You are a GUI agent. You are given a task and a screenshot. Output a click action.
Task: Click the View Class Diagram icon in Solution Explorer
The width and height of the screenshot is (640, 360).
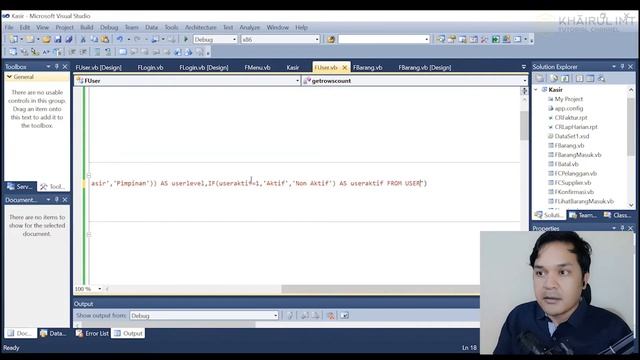coord(601,78)
